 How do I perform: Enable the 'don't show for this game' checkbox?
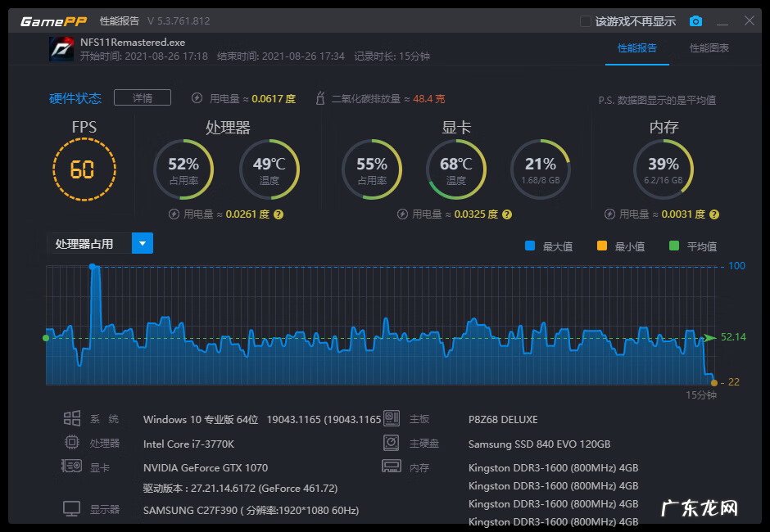(x=585, y=21)
